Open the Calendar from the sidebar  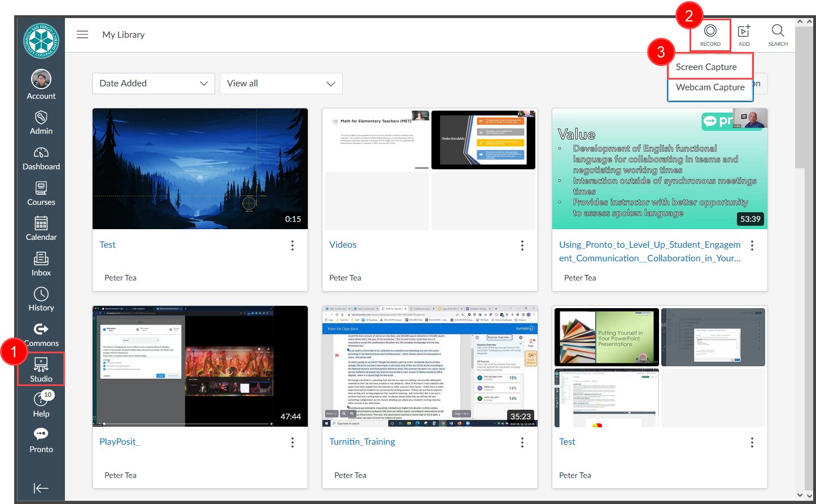pyautogui.click(x=41, y=229)
